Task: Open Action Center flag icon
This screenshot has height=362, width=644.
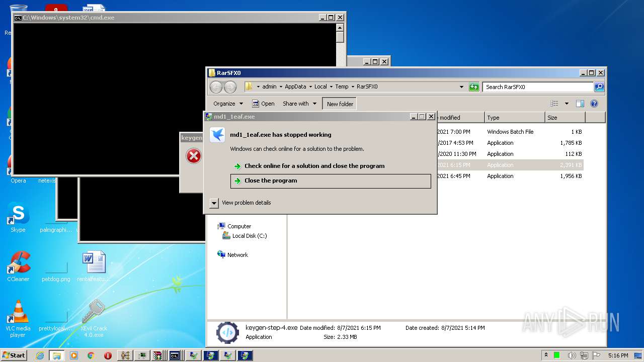Action: point(597,355)
